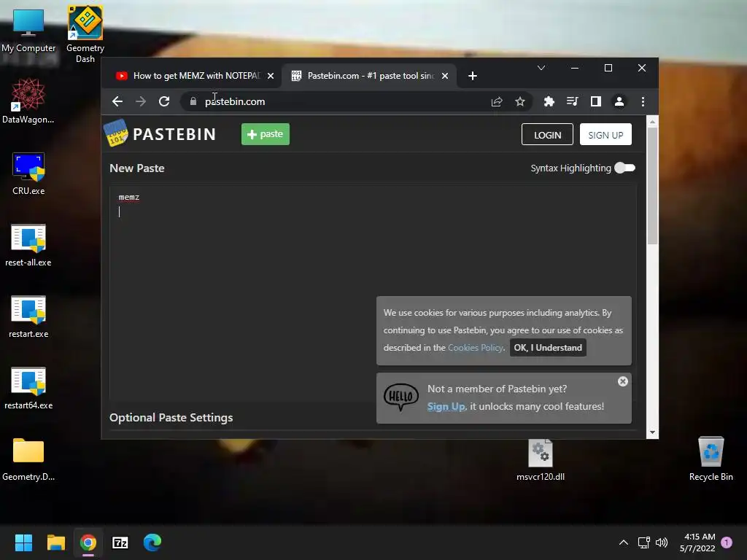747x560 pixels.
Task: Click the LOGIN button
Action: 547,135
